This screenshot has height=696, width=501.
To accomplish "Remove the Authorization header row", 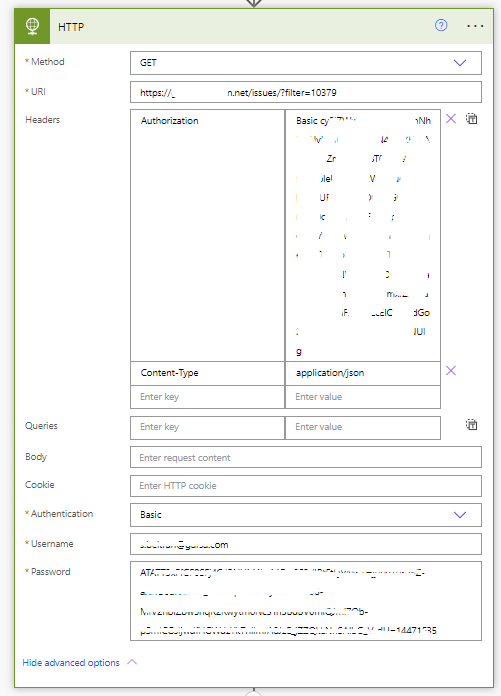I will 451,119.
